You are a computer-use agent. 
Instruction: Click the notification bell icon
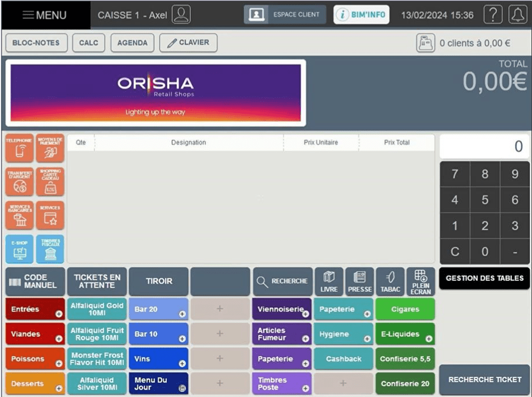(x=518, y=14)
